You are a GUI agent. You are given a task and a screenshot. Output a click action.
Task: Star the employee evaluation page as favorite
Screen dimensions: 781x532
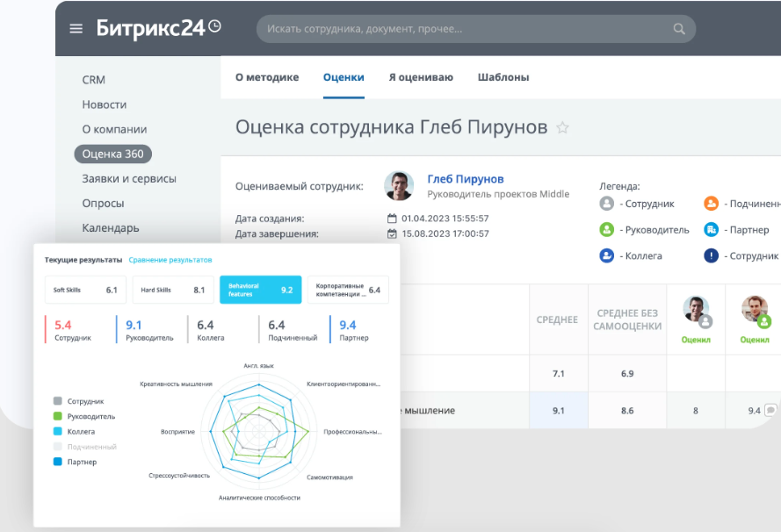(x=562, y=128)
